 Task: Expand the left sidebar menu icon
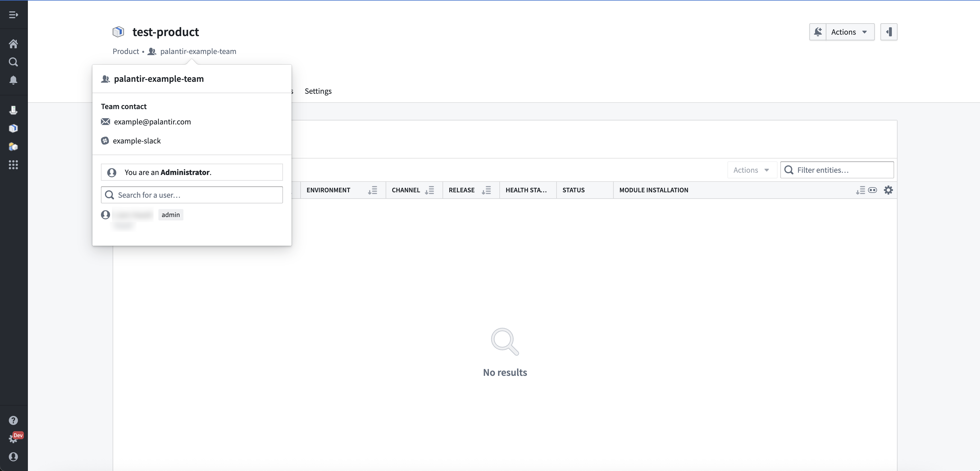(x=13, y=15)
